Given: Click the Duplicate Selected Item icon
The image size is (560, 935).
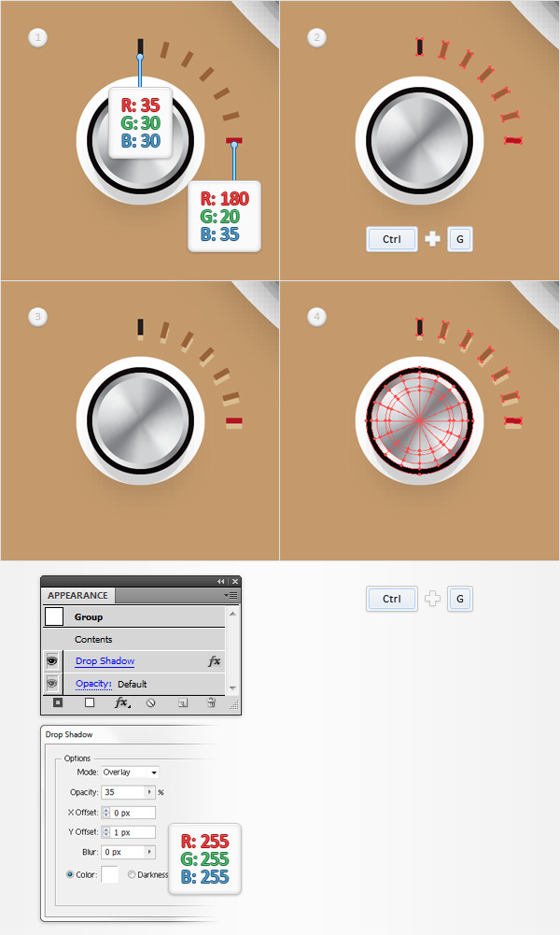Looking at the screenshot, I should coord(183,702).
